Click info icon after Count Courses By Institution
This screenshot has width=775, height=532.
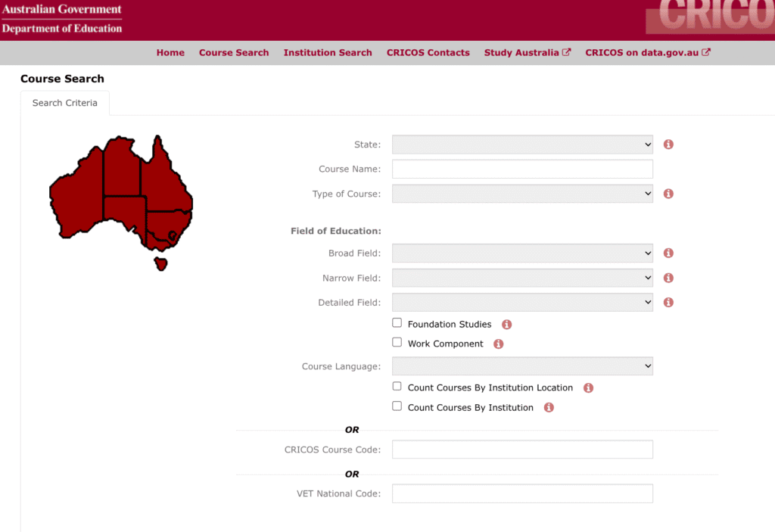point(549,407)
